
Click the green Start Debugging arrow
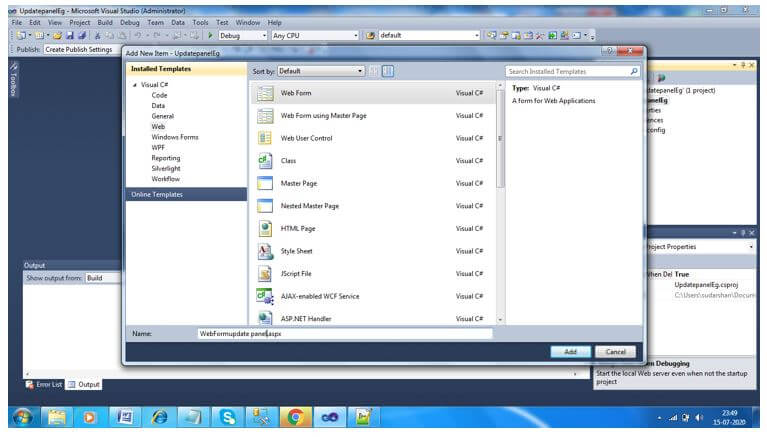(210, 36)
